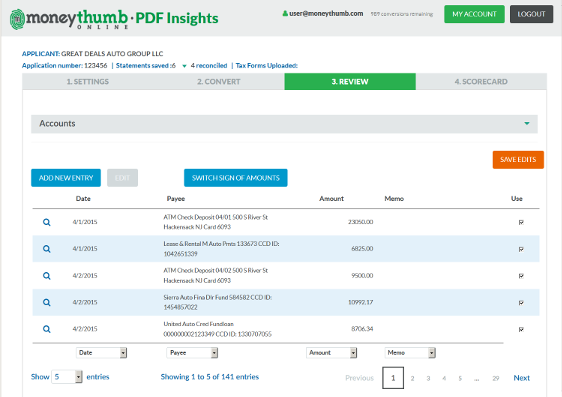Click the MoneyThumb fingerprint logo icon
Image resolution: width=562 pixels, height=397 pixels.
17,19
